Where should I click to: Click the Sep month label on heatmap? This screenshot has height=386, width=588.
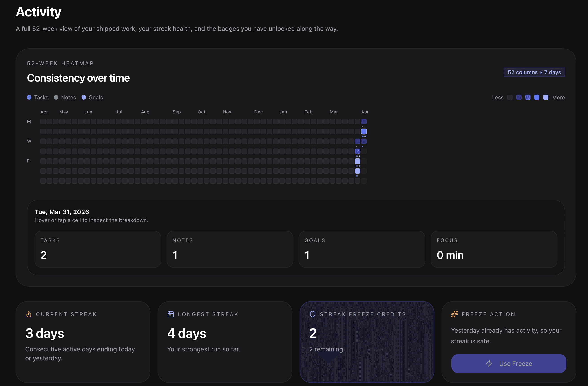(x=176, y=112)
